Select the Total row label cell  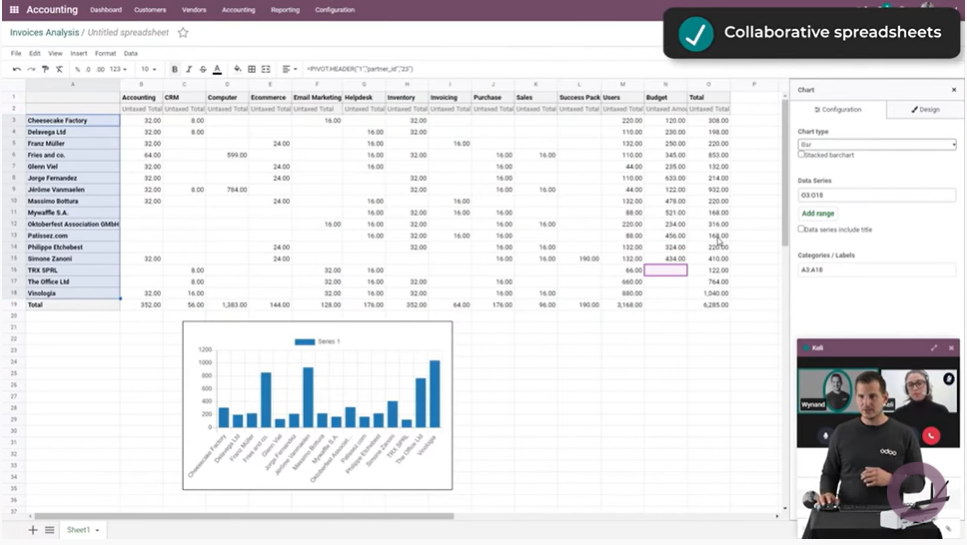click(x=73, y=305)
